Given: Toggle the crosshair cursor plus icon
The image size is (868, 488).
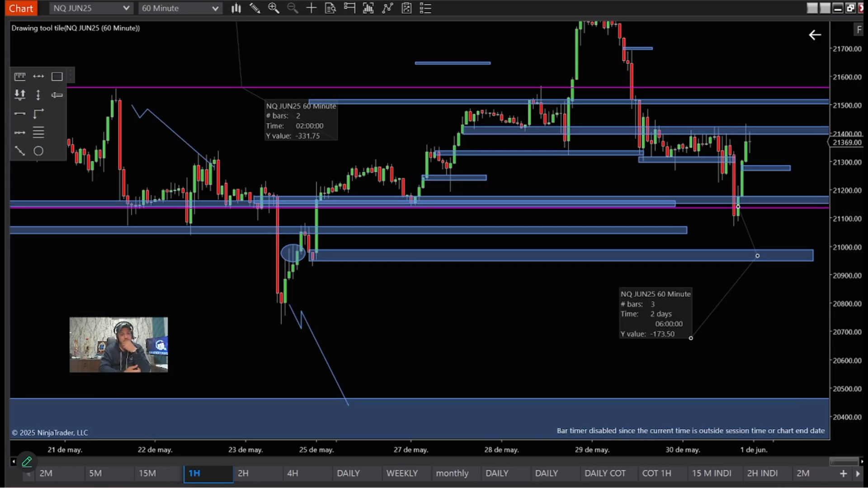Looking at the screenshot, I should point(311,8).
